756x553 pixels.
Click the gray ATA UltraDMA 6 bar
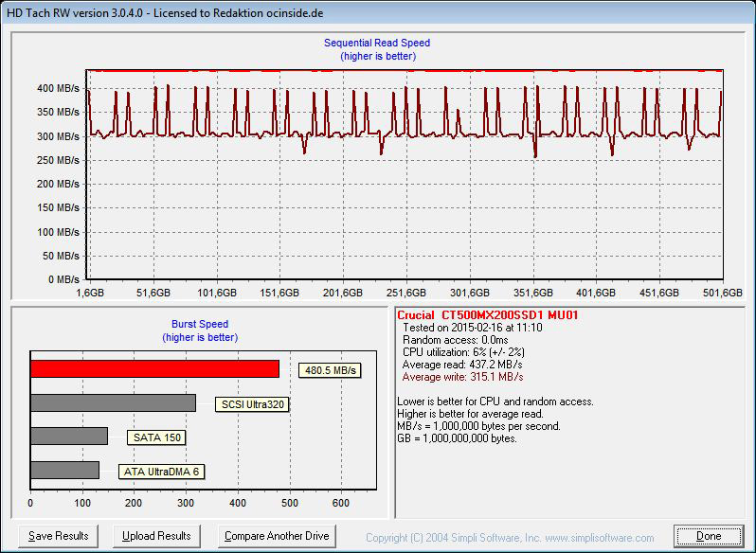tap(64, 470)
